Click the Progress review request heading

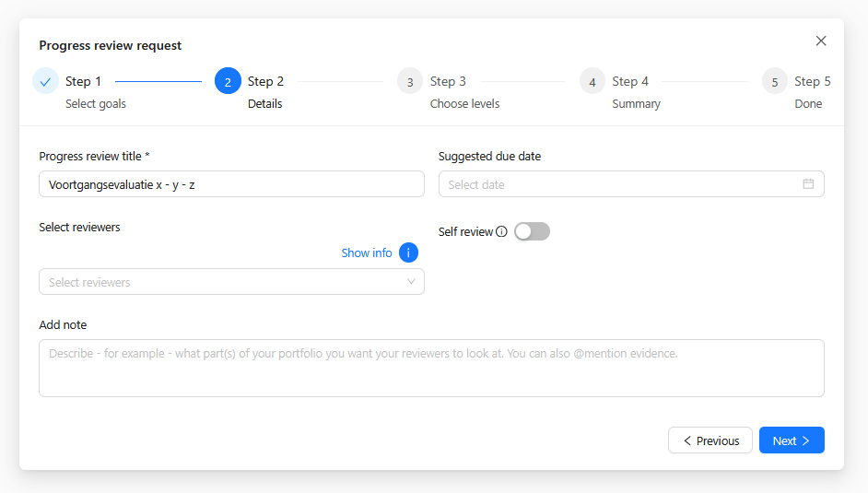[x=111, y=45]
